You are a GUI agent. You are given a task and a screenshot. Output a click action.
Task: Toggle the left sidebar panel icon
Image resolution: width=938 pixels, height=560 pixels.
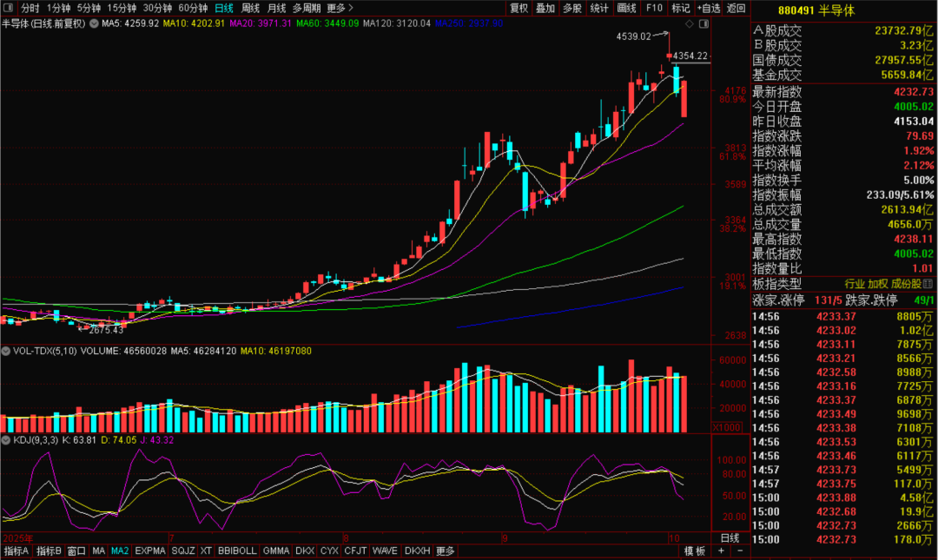tap(9, 8)
